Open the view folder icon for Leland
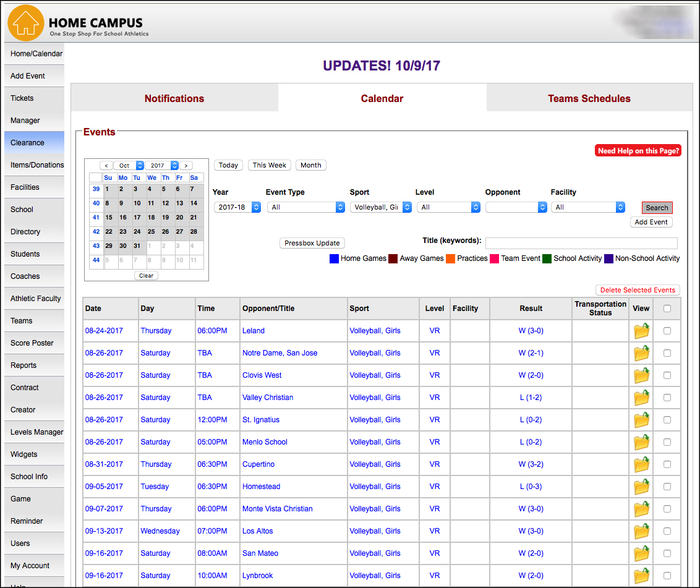700x588 pixels. tap(641, 331)
